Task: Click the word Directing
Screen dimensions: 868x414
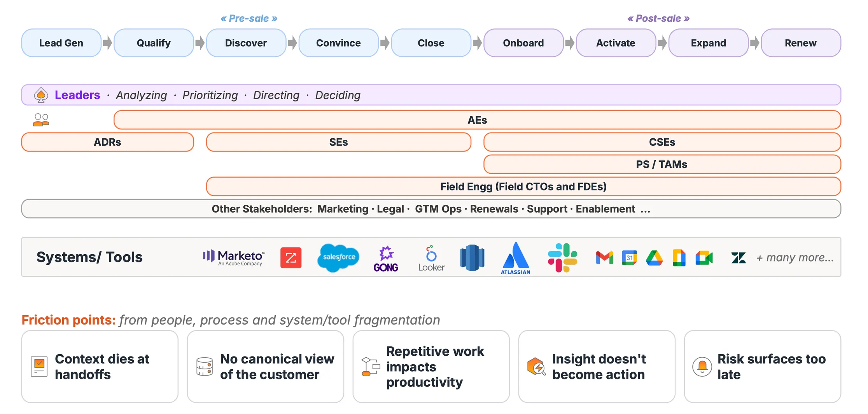Action: [276, 95]
